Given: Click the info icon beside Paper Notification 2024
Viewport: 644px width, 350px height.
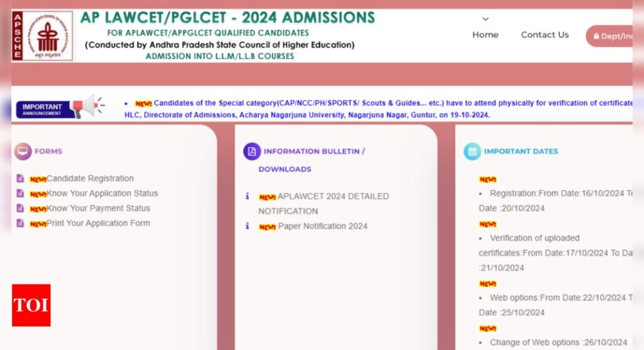Looking at the screenshot, I should [x=247, y=226].
